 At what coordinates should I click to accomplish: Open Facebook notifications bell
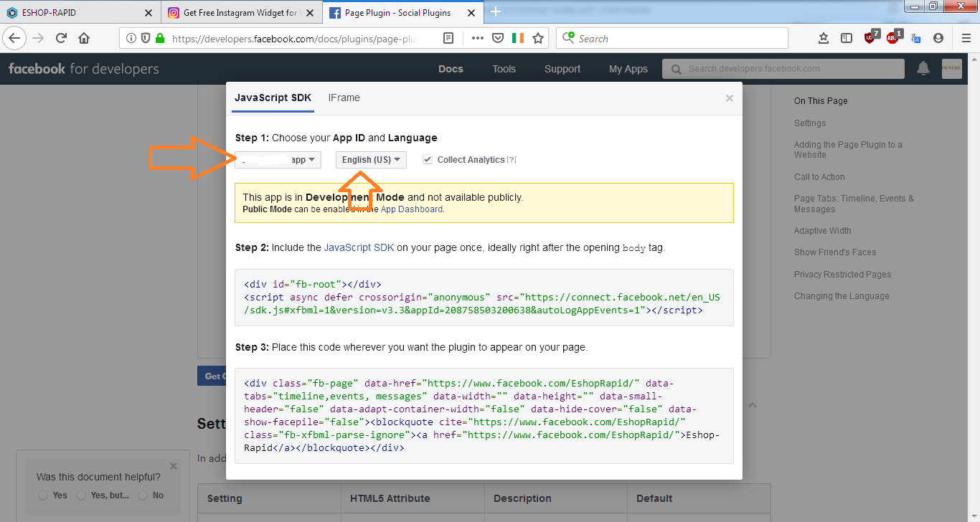(x=923, y=68)
